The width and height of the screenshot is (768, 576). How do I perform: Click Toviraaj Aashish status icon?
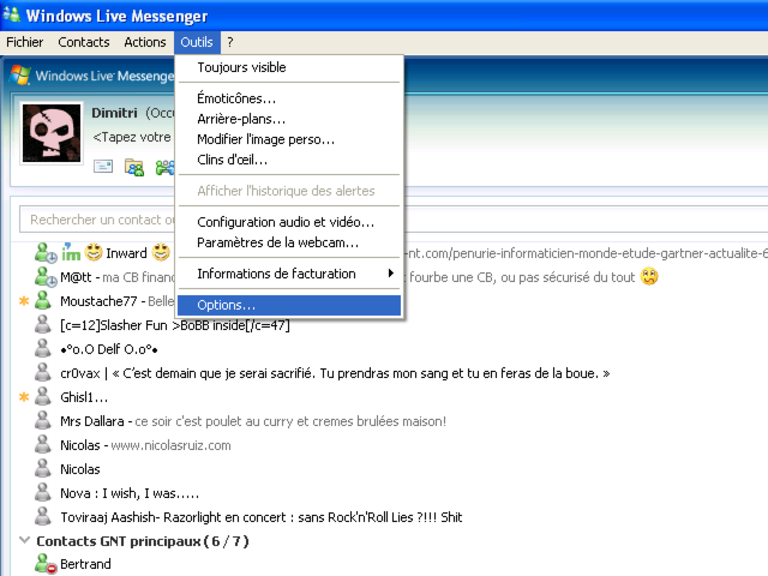point(43,516)
